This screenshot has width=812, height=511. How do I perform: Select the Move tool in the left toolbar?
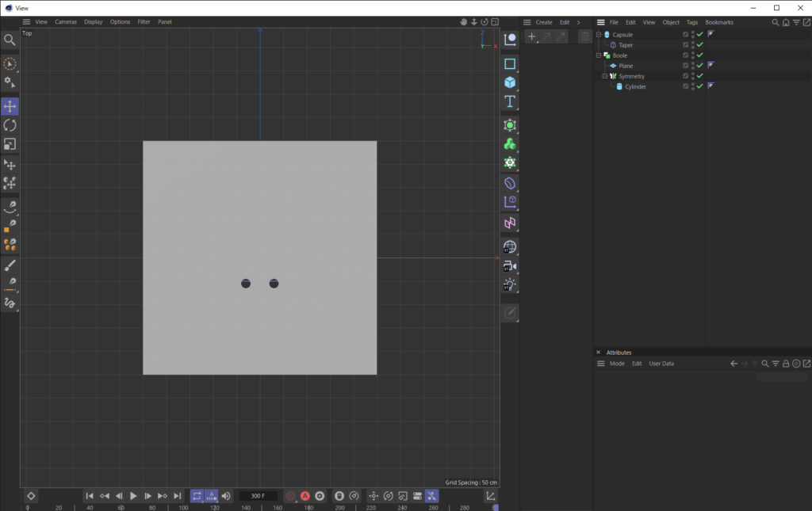coord(10,105)
